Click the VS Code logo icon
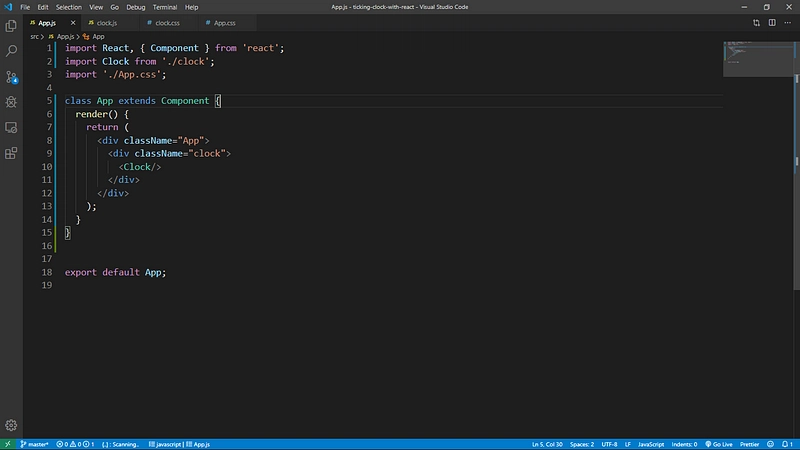 (8, 7)
